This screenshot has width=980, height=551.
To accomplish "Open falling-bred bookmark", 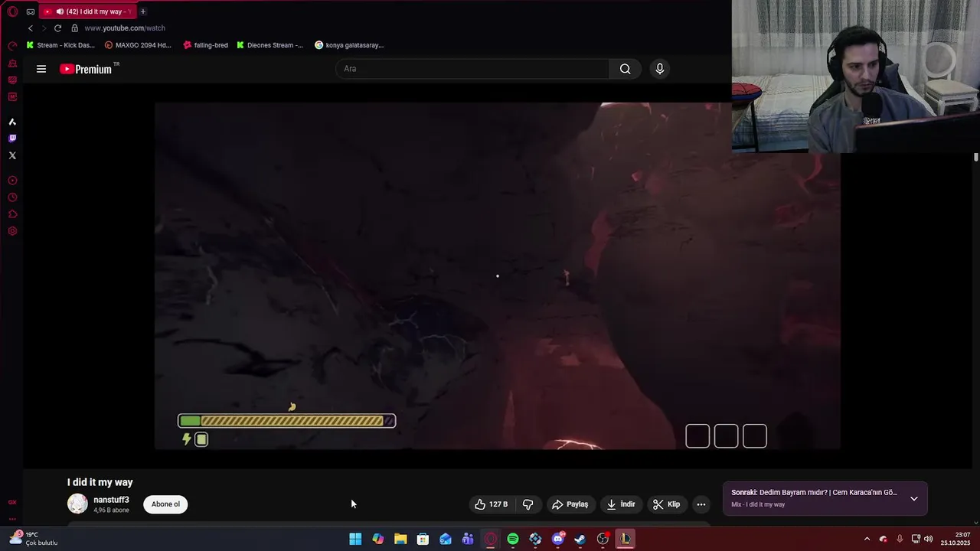I will 205,45.
